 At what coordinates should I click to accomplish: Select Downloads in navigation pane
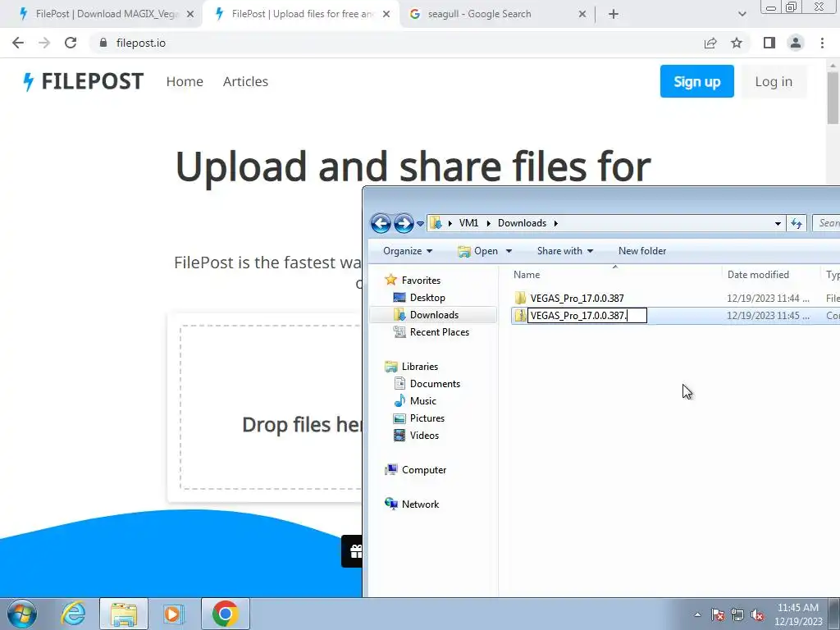click(x=433, y=314)
